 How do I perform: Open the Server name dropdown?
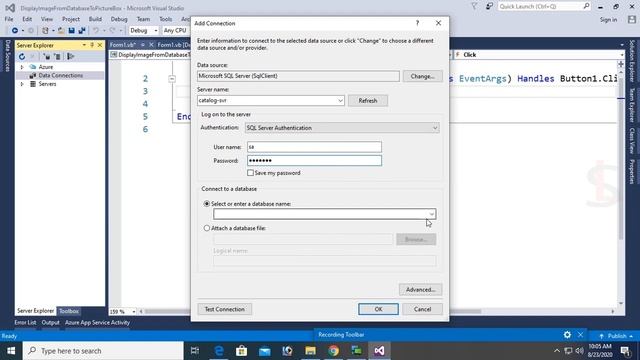click(340, 100)
